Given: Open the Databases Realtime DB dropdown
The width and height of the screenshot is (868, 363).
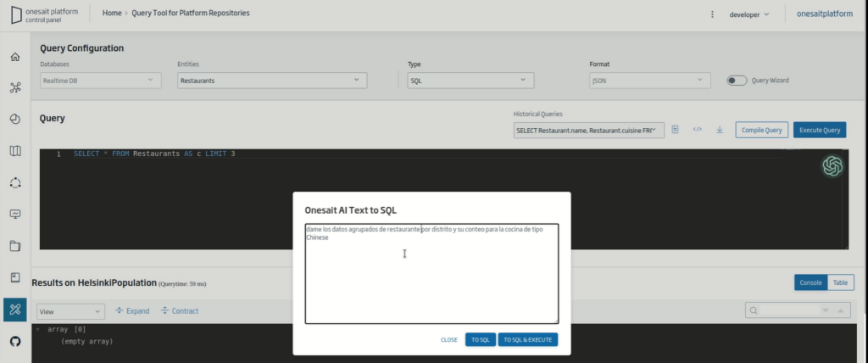Looking at the screenshot, I should 101,81.
